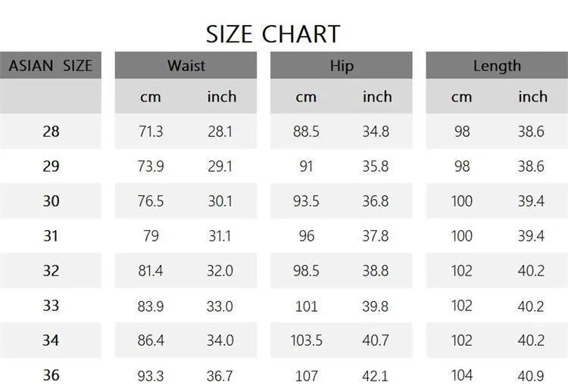Select the ASIAN SIZE column header

[50, 66]
